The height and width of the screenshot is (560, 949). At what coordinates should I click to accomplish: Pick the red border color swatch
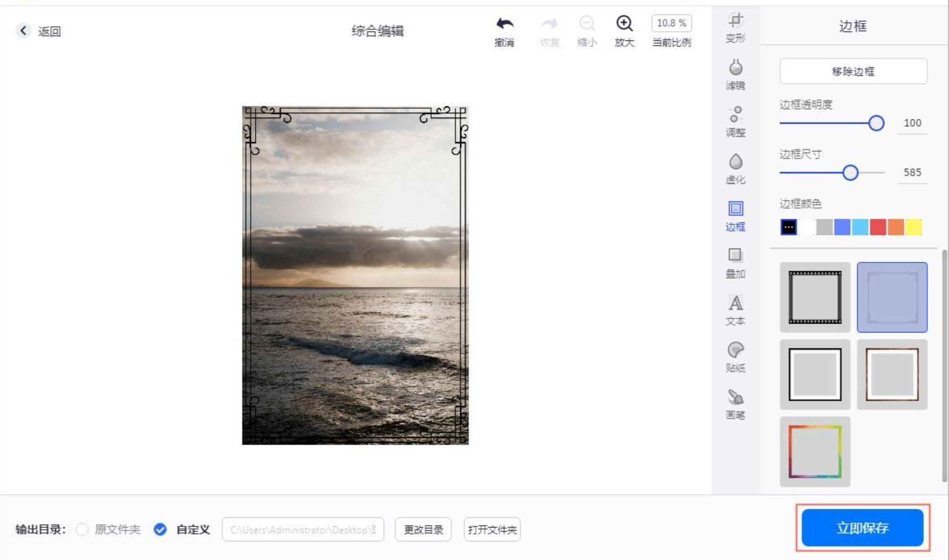877,227
